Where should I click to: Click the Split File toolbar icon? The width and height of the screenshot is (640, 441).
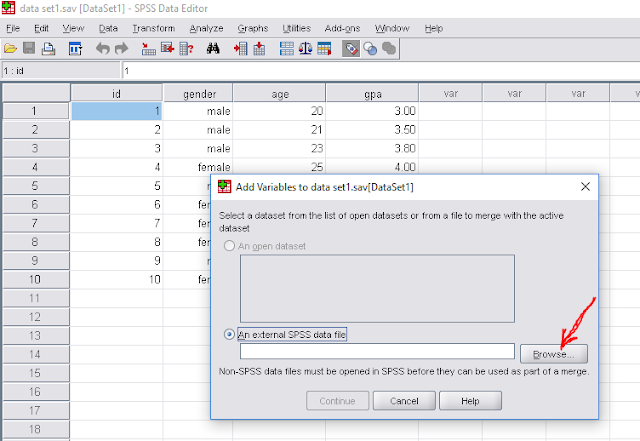tap(287, 49)
